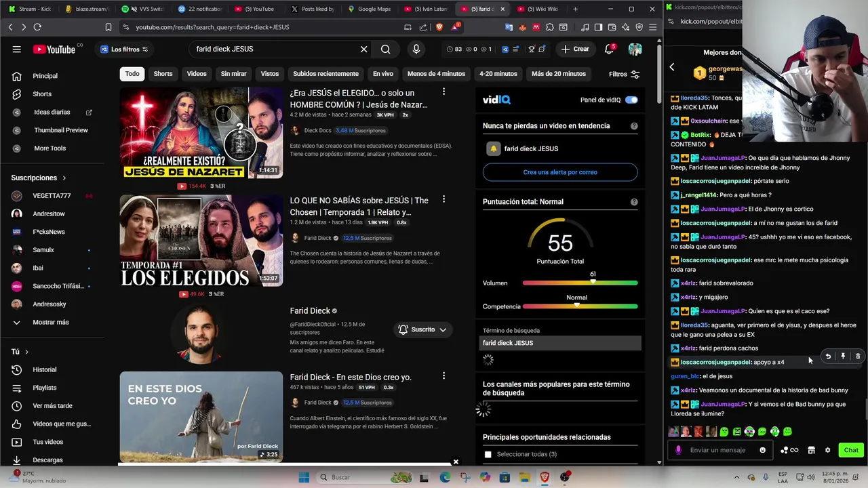868x488 pixels.
Task: Open the account avatar menu
Action: coord(635,49)
